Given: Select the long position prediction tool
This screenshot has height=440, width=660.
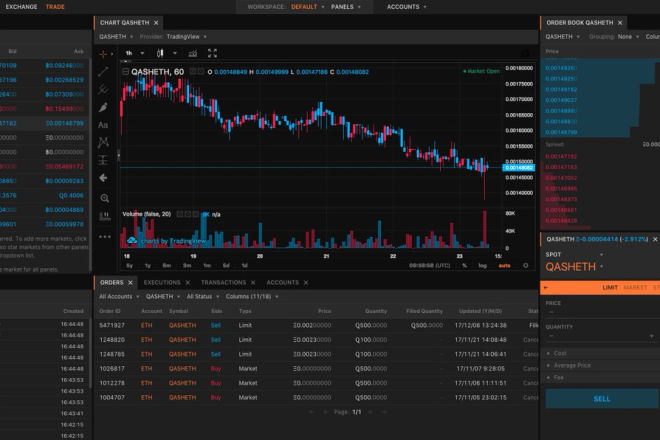Looking at the screenshot, I should click(103, 160).
